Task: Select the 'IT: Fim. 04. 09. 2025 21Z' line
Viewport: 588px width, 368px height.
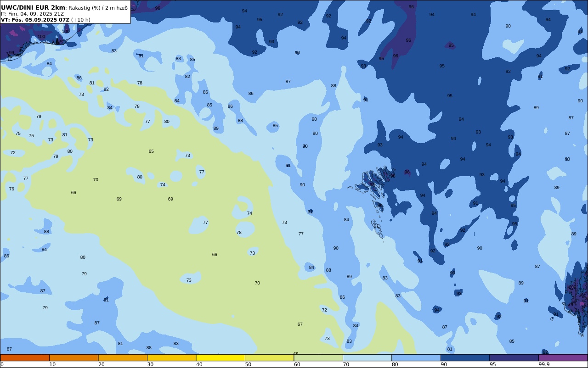Action: 32,14
